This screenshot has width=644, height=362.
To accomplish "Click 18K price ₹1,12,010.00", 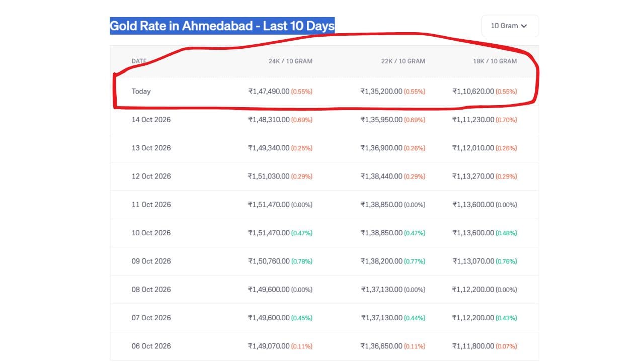I will [x=473, y=148].
